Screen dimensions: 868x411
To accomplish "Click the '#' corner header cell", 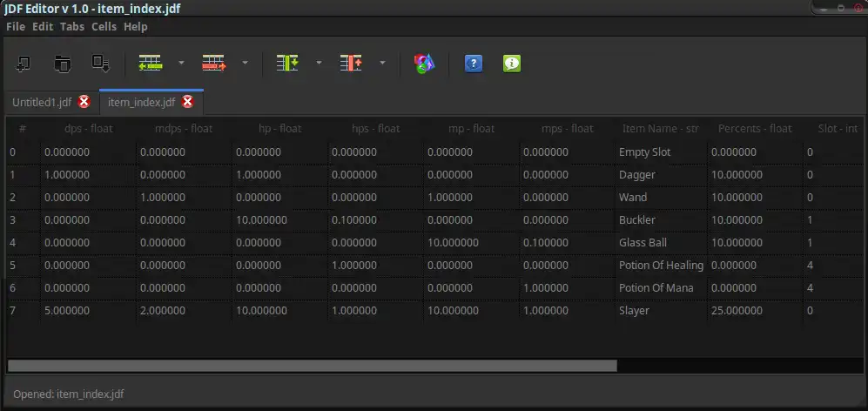I will pos(24,129).
